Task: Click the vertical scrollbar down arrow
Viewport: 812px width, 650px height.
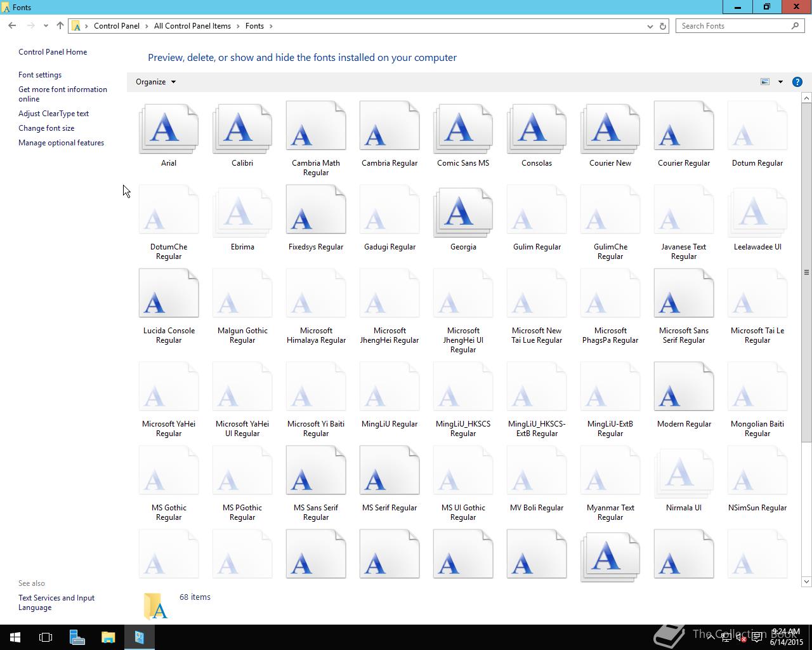Action: (806, 581)
